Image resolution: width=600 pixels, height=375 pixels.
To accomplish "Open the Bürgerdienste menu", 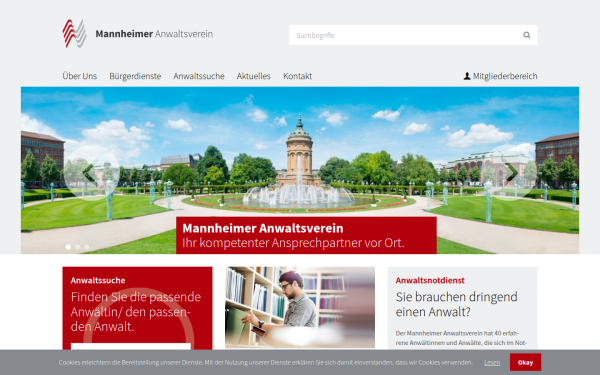I will (x=135, y=76).
